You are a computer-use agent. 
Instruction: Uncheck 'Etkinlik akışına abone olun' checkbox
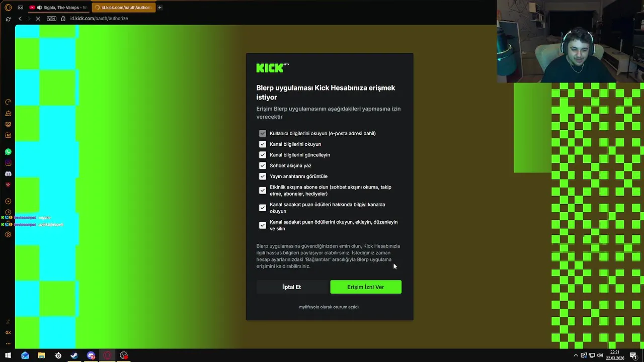tap(263, 191)
